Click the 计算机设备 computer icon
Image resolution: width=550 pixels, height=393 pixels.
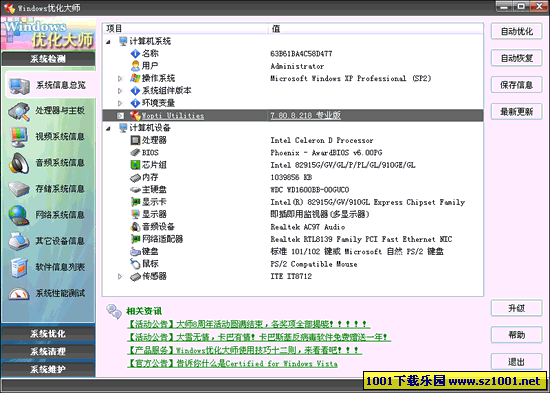click(x=123, y=128)
